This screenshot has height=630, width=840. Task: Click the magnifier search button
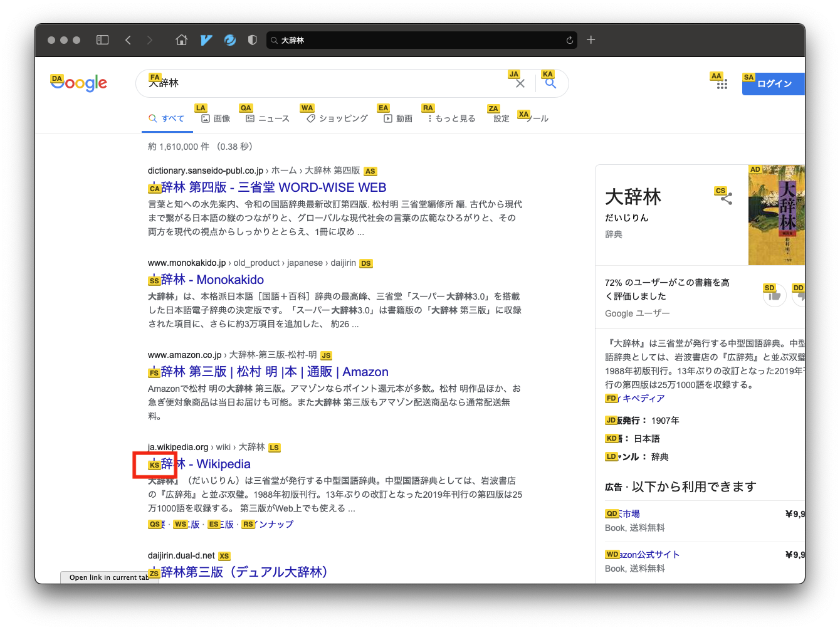point(550,83)
